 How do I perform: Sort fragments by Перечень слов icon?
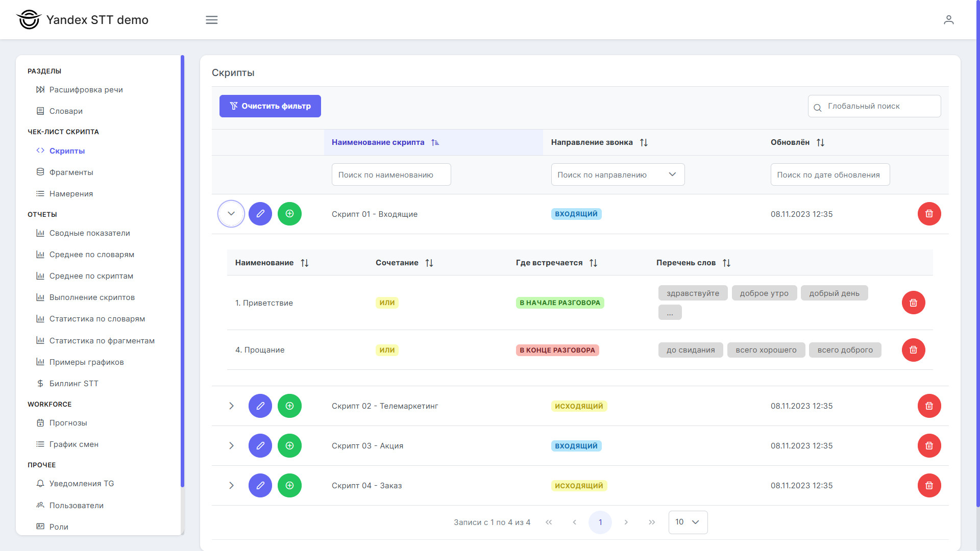pyautogui.click(x=726, y=263)
